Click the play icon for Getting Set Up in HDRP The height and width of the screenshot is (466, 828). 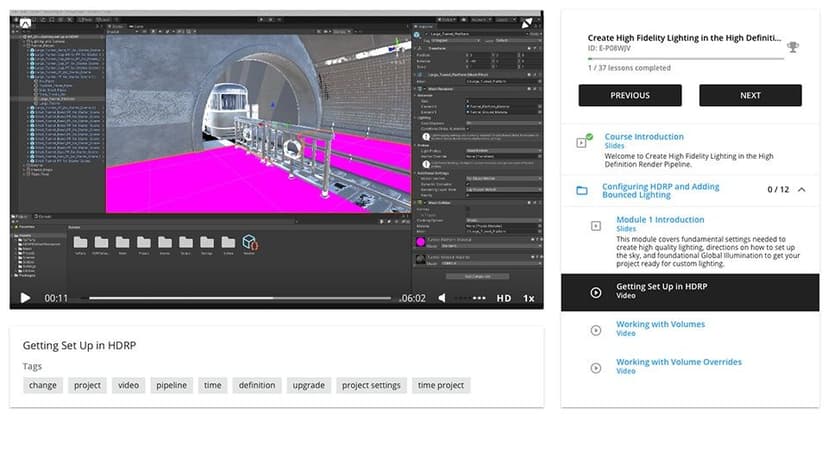(x=596, y=293)
